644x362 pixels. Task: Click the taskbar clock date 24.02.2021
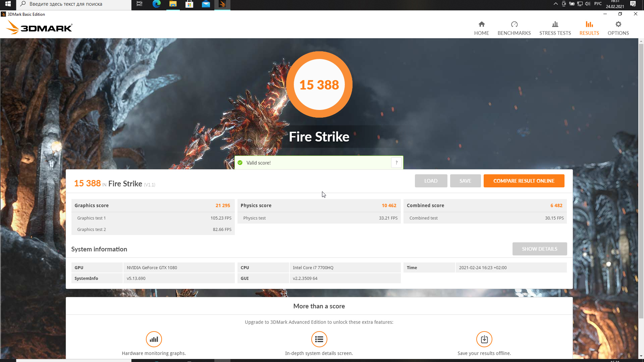615,6
